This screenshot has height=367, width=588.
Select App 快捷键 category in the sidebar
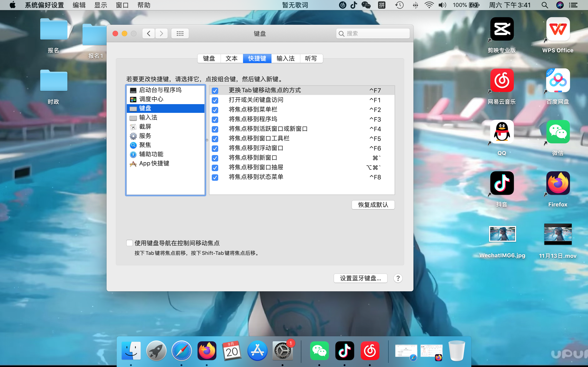154,163
